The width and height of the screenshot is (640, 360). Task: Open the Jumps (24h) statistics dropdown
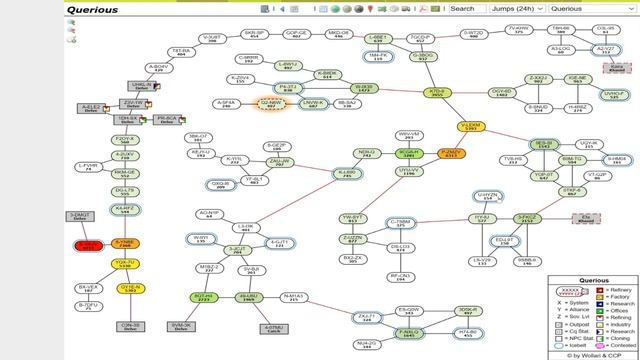[517, 9]
